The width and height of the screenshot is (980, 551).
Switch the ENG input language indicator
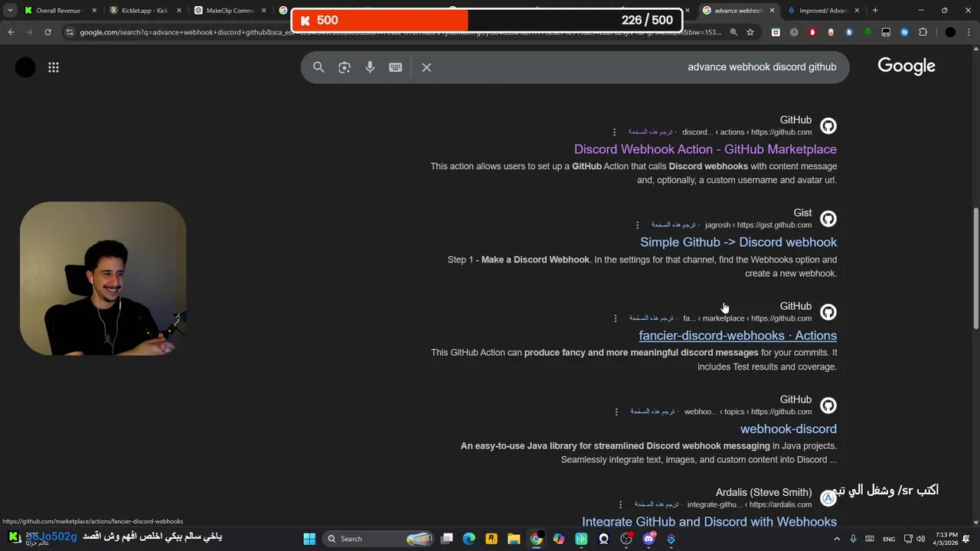(889, 539)
